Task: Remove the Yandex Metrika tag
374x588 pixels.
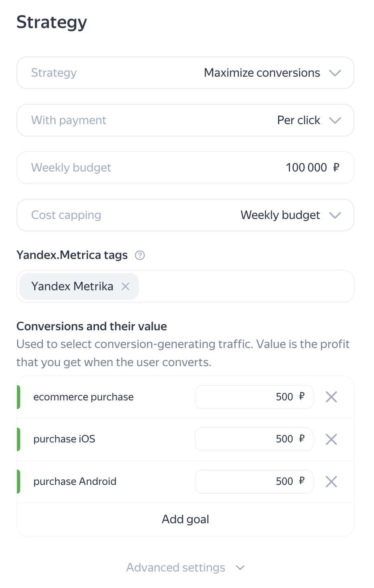Action: [126, 287]
